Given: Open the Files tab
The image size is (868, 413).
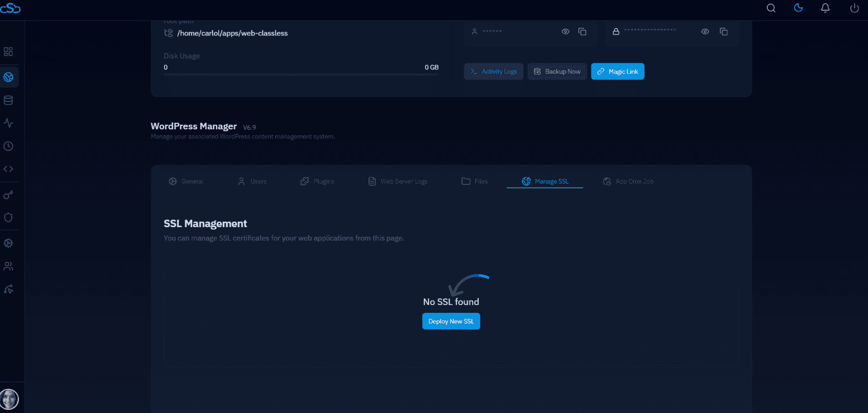Looking at the screenshot, I should pos(474,181).
